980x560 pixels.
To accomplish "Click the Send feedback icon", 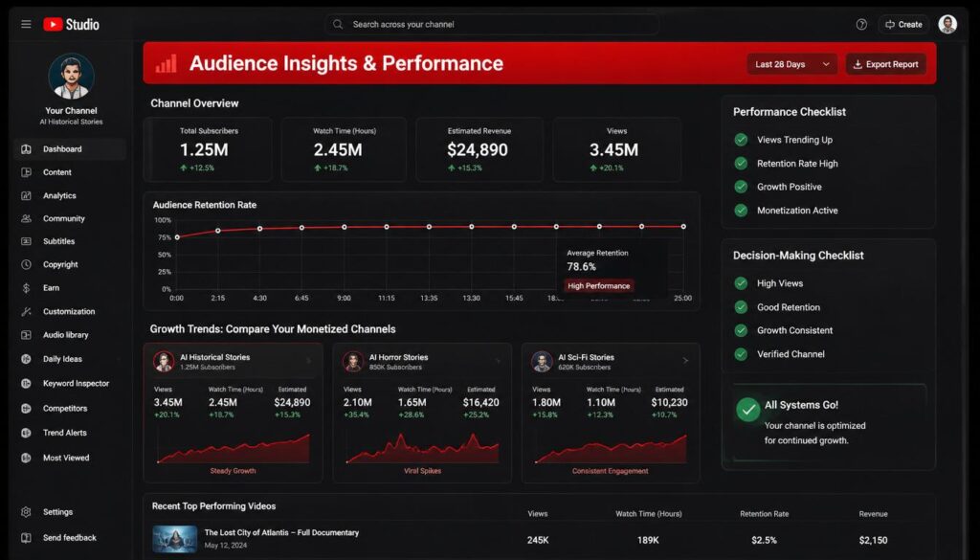I will [26, 537].
